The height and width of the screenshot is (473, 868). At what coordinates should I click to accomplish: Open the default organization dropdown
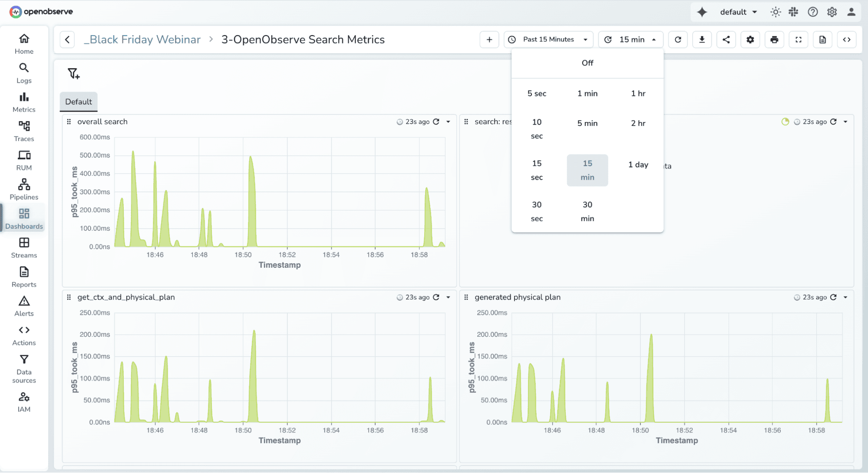(737, 12)
